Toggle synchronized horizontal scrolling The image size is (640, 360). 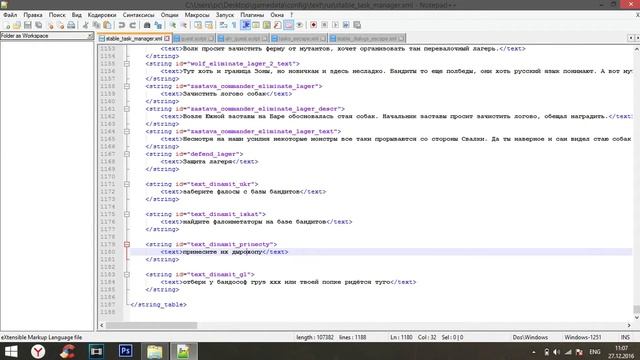[x=209, y=25]
